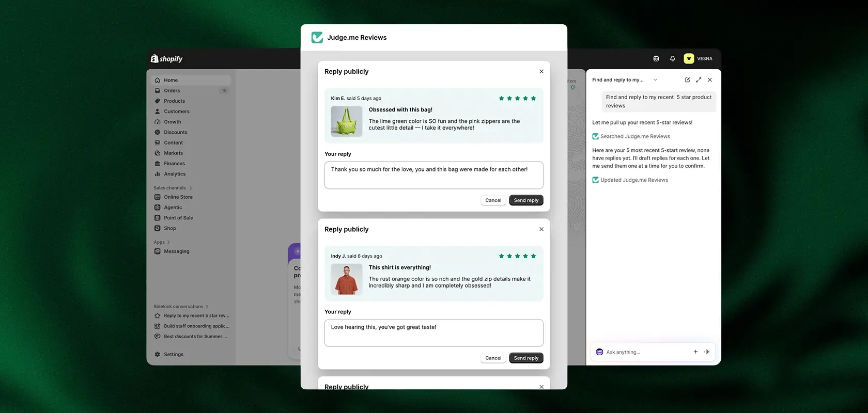
Task: Click 'Updated Judge.me Reviews' step
Action: (630, 180)
